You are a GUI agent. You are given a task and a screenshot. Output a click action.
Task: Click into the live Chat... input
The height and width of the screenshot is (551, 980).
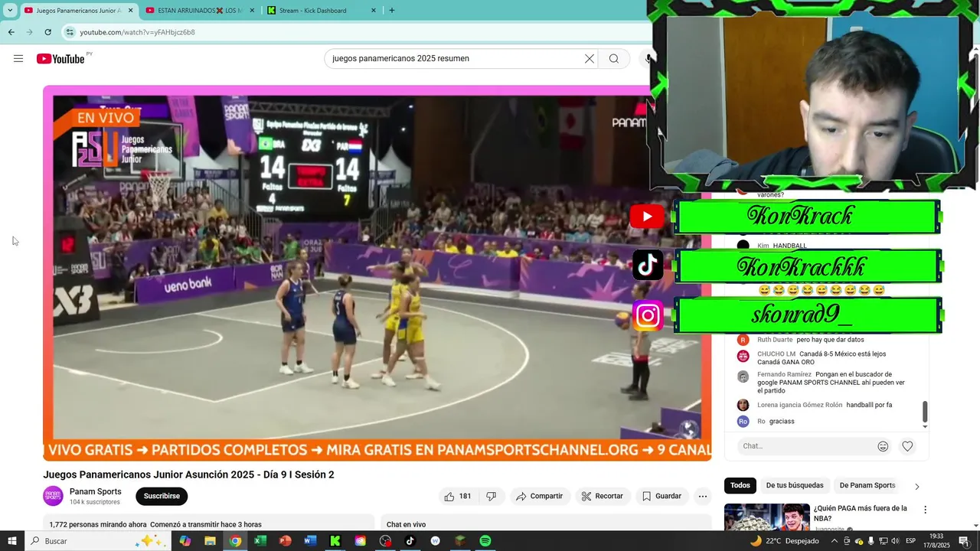pyautogui.click(x=805, y=446)
